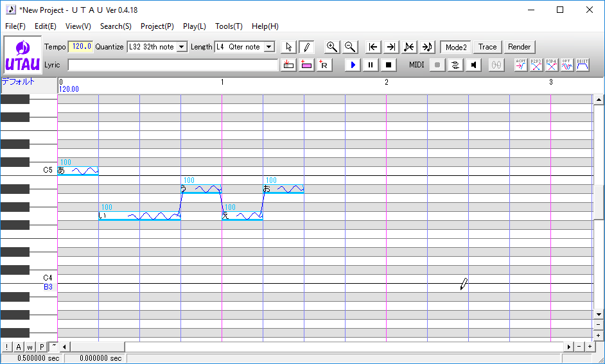Screen dimensions: 605x364
Task: Select the え note
Action: (242, 216)
